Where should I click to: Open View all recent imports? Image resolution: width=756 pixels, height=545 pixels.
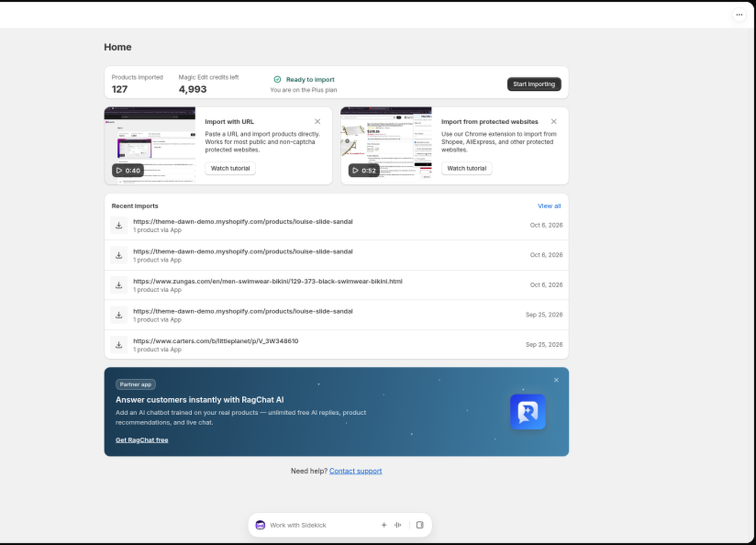(x=549, y=206)
